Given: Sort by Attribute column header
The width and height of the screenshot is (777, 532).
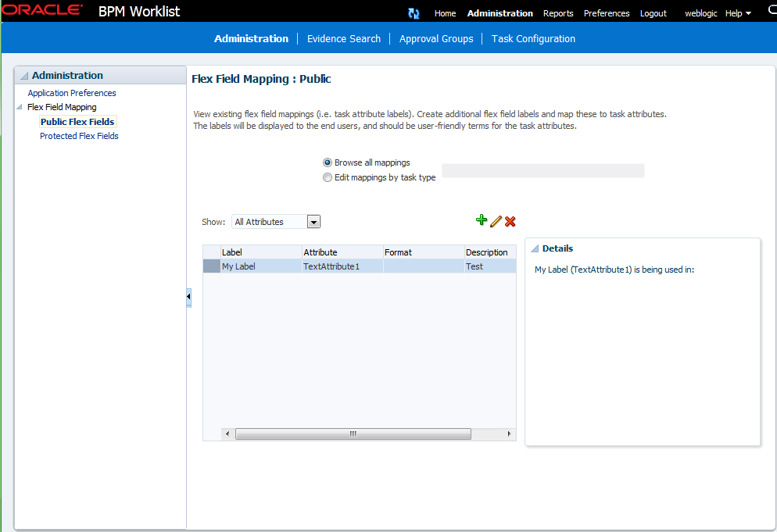Looking at the screenshot, I should 342,252.
